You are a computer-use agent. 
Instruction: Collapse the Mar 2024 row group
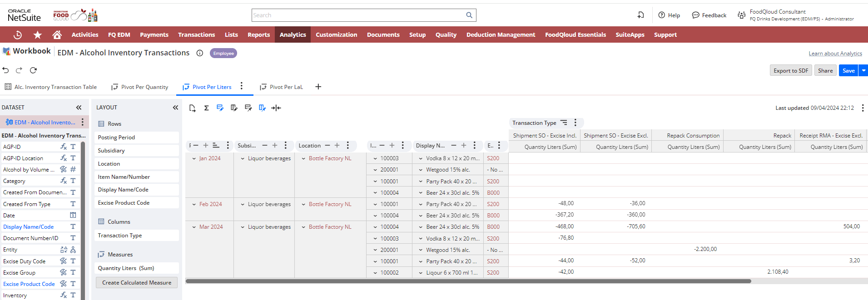click(x=194, y=227)
